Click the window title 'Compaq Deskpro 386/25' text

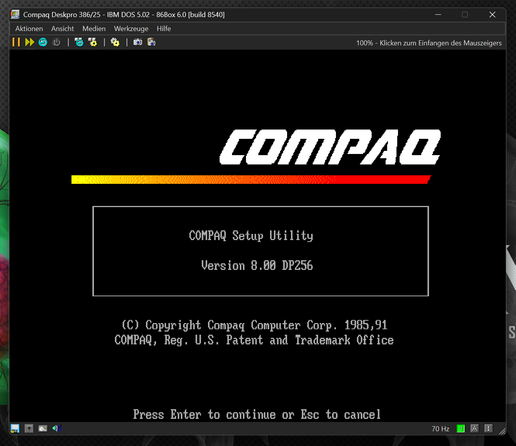62,15
